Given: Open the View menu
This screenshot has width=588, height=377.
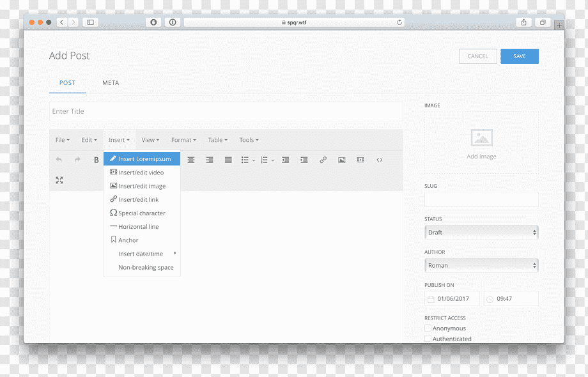Looking at the screenshot, I should 150,140.
